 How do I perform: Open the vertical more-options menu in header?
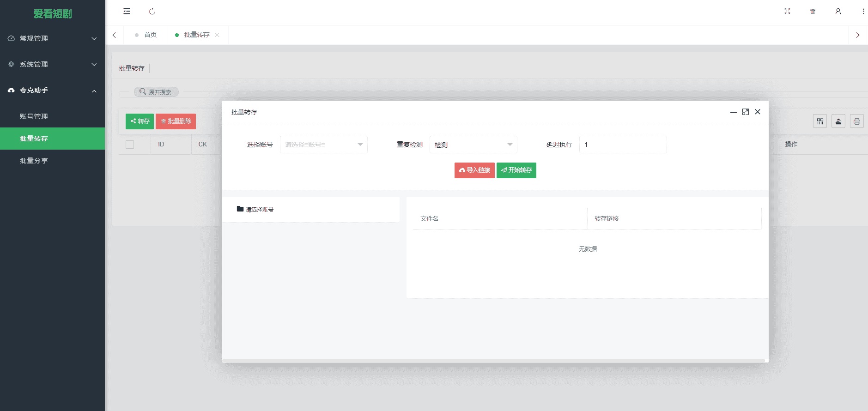863,12
